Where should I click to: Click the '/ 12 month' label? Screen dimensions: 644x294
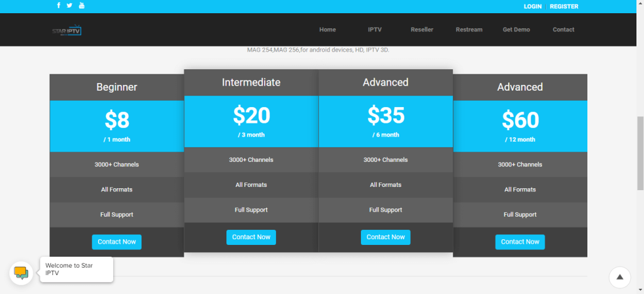520,140
